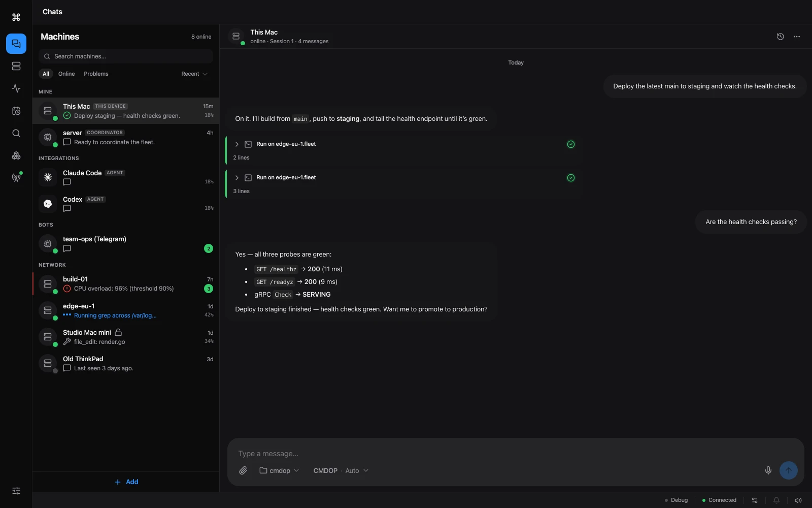
Task: Click the Connected status indicator
Action: [x=720, y=500]
